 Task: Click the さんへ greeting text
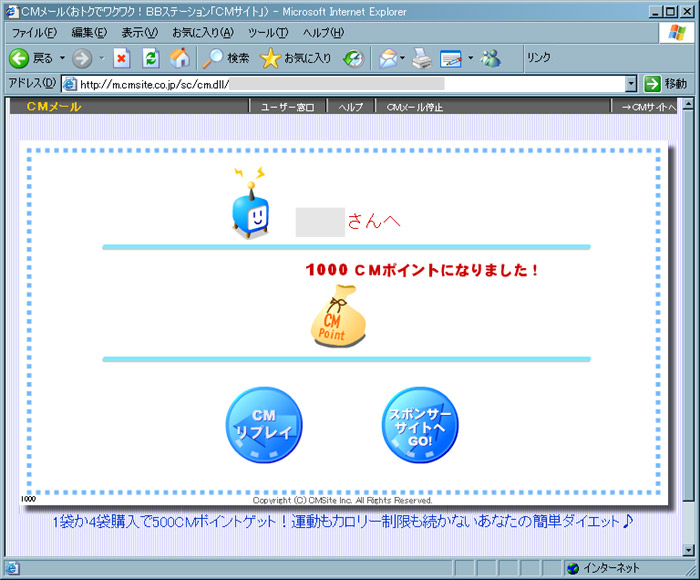point(374,221)
